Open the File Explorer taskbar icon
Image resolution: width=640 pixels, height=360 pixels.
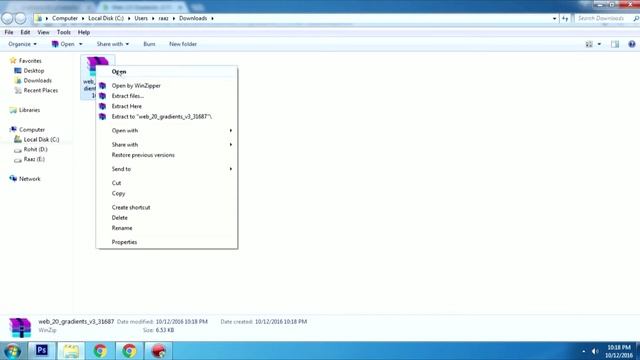tap(71, 351)
